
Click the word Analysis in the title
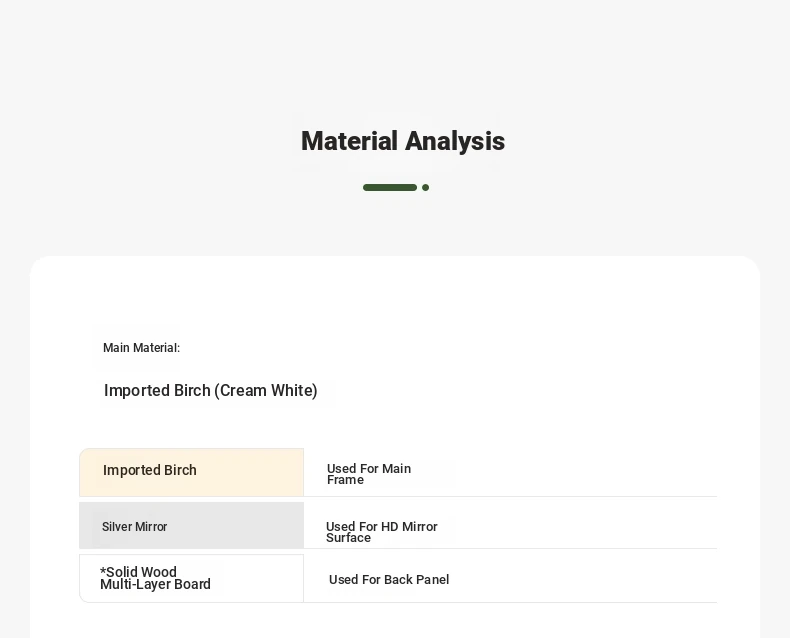point(455,141)
